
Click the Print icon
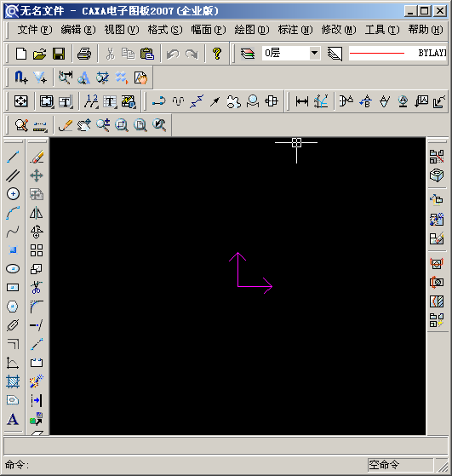[84, 54]
